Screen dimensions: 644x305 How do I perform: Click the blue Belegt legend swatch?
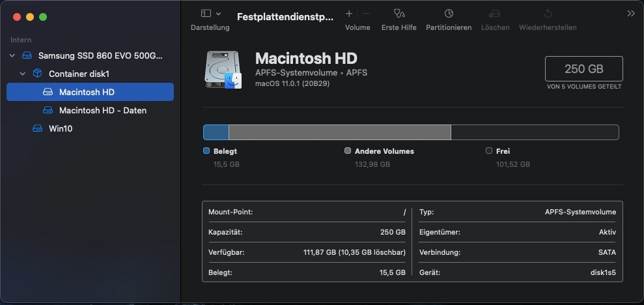point(206,151)
